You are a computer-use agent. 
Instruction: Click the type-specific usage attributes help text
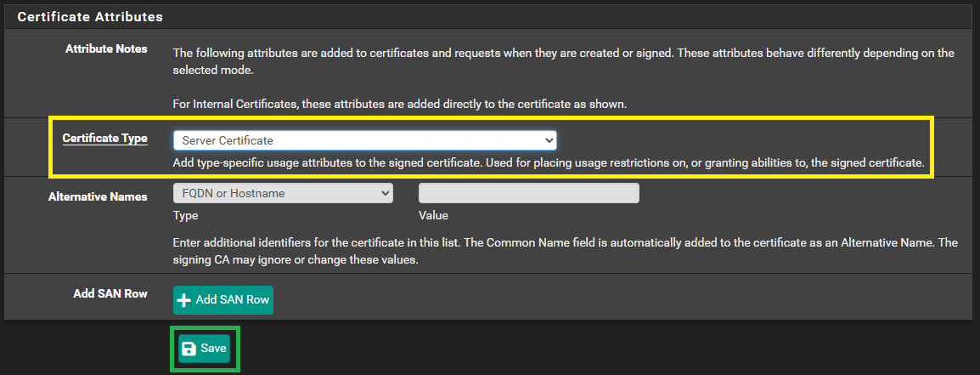(549, 162)
